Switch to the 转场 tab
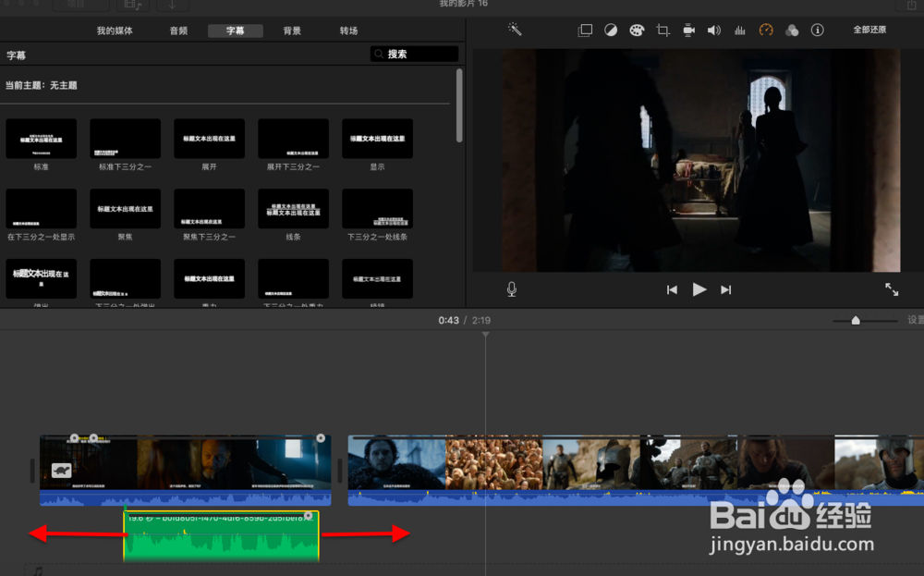This screenshot has width=924, height=576. tap(348, 31)
